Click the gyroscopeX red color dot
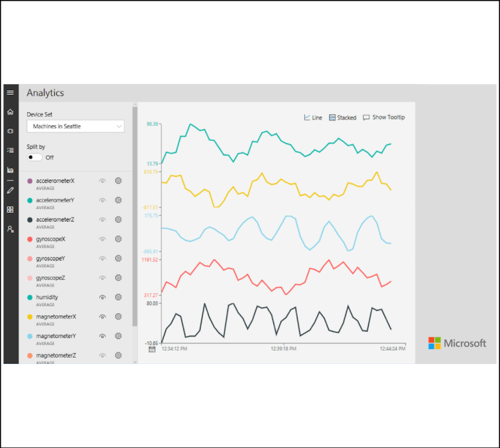The height and width of the screenshot is (448, 500). [31, 240]
